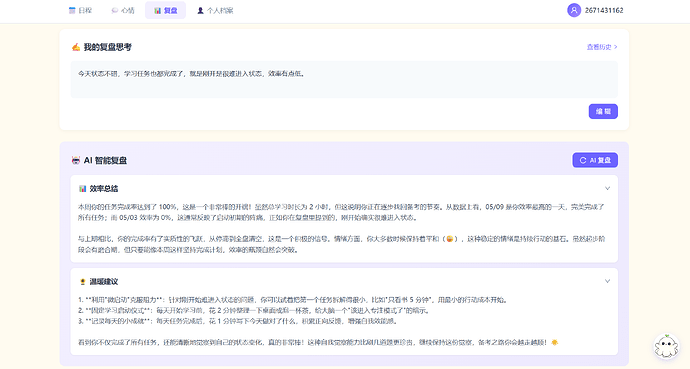690x369 pixels.
Task: Open the 个人档案 tab
Action: [215, 10]
